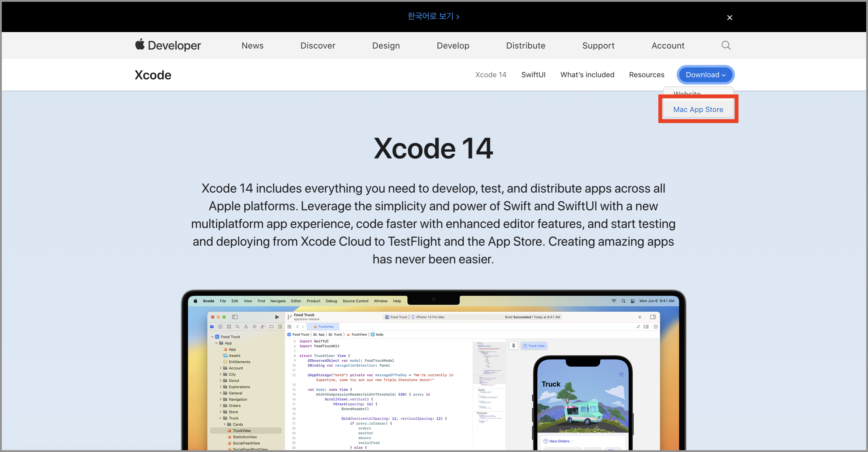
Task: Open the New Orders card in the iPhone preview
Action: click(558, 441)
